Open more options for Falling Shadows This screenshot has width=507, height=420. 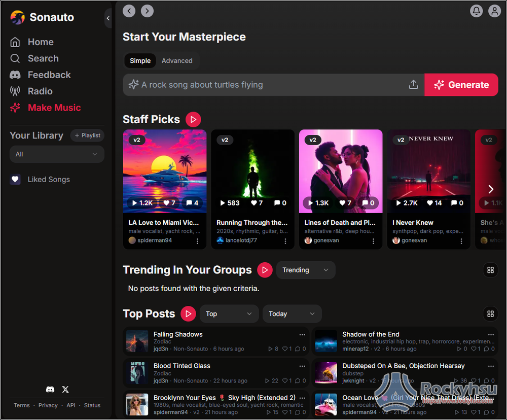point(302,335)
